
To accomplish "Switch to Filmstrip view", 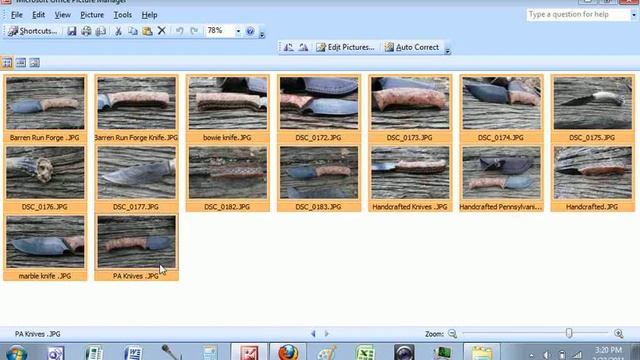I will point(21,63).
